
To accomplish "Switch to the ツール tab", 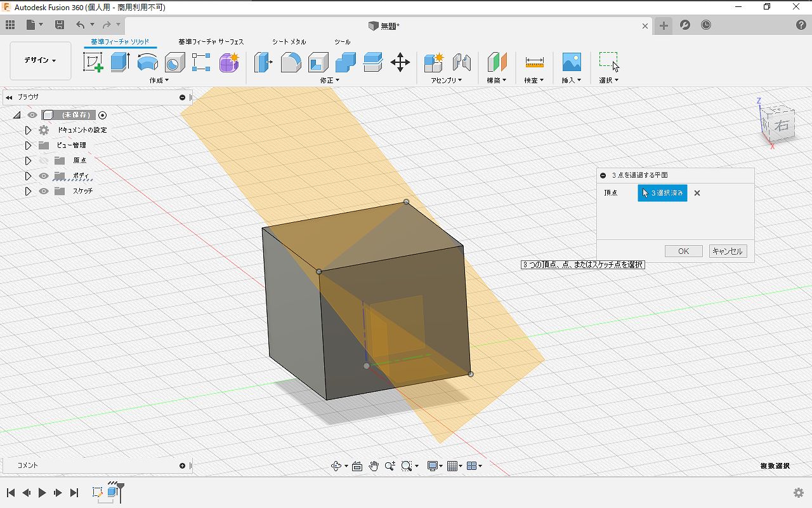I will [x=343, y=42].
